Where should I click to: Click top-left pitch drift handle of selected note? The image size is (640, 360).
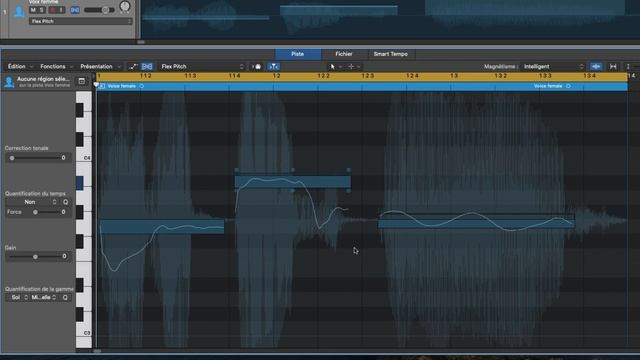[236, 170]
